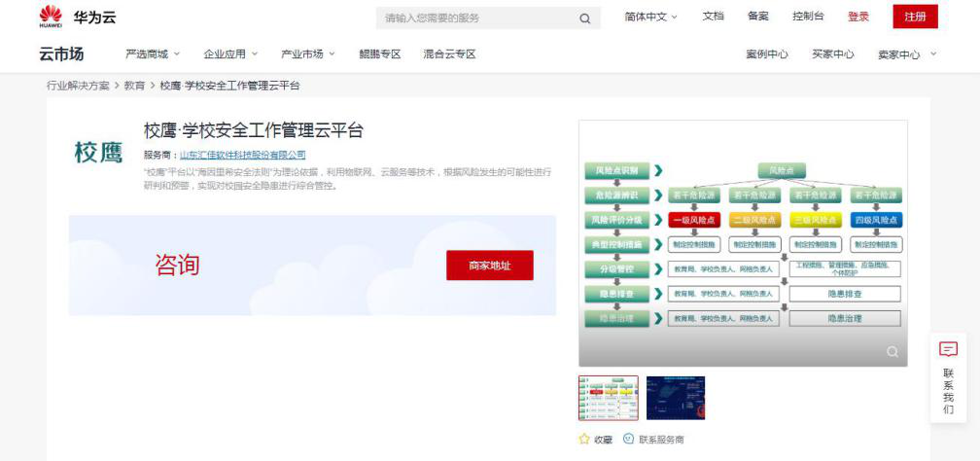Select the first flowchart thumbnail
The height and width of the screenshot is (461, 980).
point(609,398)
